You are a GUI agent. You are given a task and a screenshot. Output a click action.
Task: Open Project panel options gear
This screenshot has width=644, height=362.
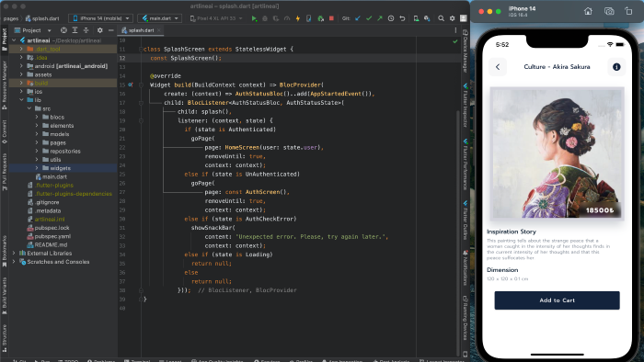(99, 30)
